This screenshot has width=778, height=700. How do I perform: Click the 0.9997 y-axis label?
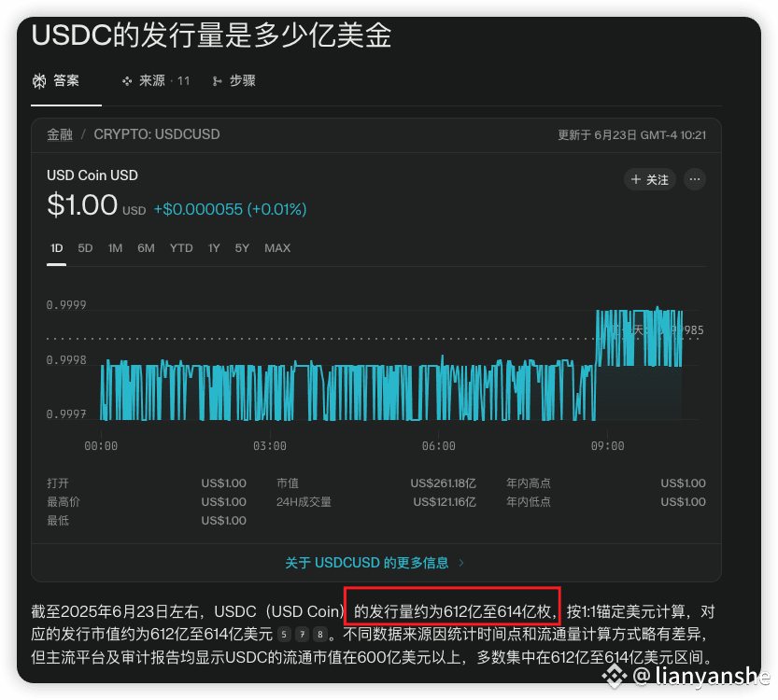[x=66, y=414]
